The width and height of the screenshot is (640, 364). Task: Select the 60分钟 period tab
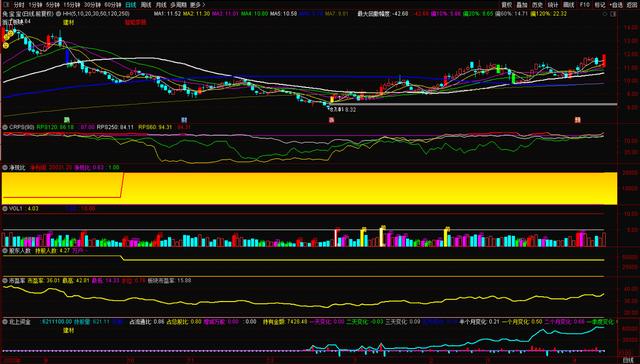pos(113,5)
